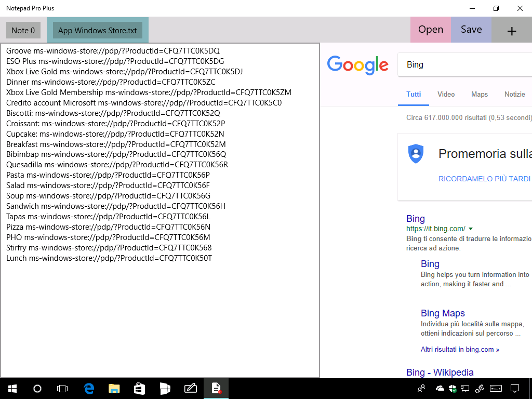Screen dimensions: 532x399
Task: Click the Bibimbap line
Action: coord(116,154)
